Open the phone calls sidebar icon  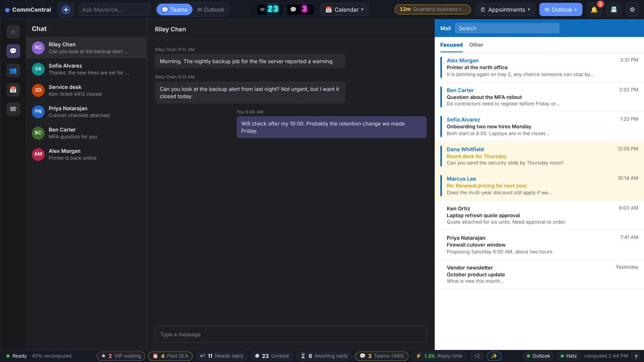(13, 109)
